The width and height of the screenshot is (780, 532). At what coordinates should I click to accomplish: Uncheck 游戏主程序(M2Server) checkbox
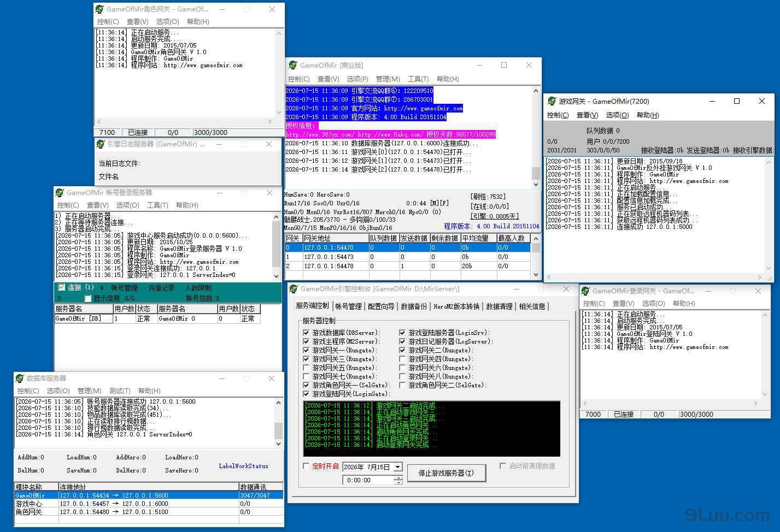pos(306,341)
